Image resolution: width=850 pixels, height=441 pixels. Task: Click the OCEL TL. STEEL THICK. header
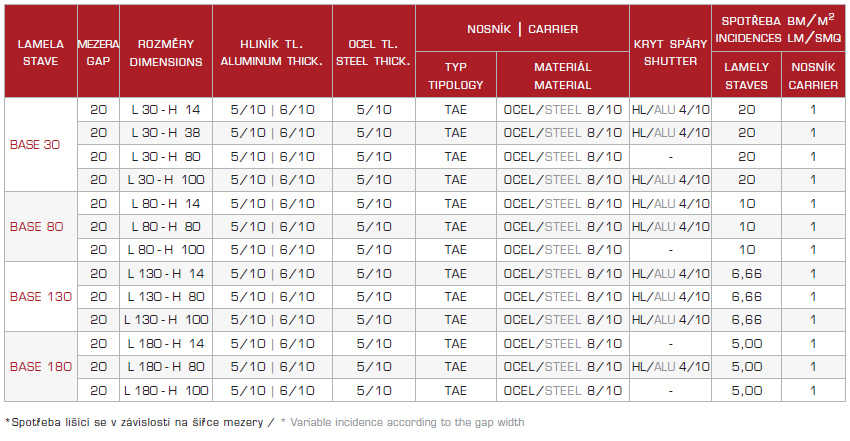pyautogui.click(x=374, y=52)
